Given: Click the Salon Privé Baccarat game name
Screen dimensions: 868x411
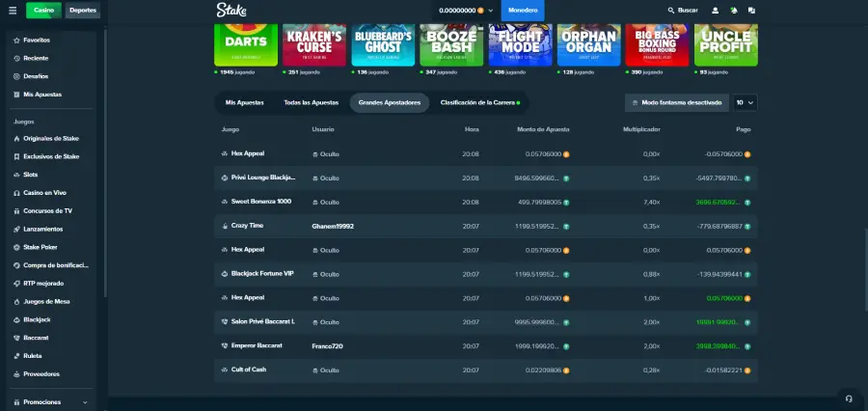Looking at the screenshot, I should 263,322.
